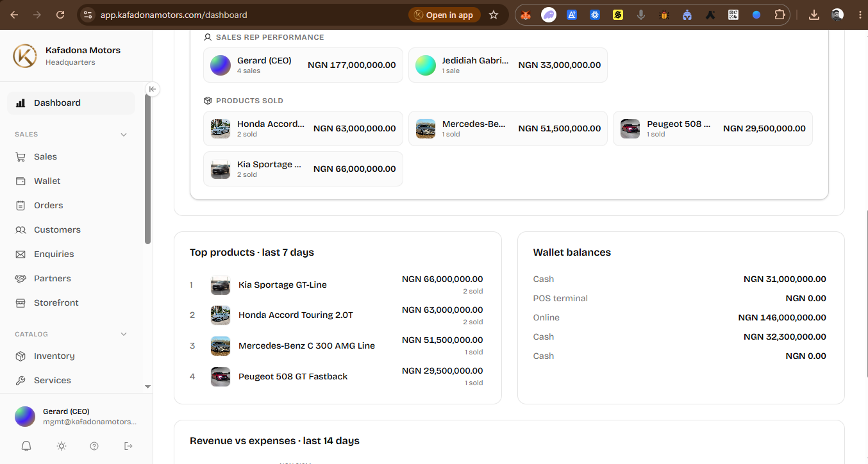This screenshot has height=464, width=868.
Task: Select Peugeot 508 product sold card
Action: click(713, 129)
